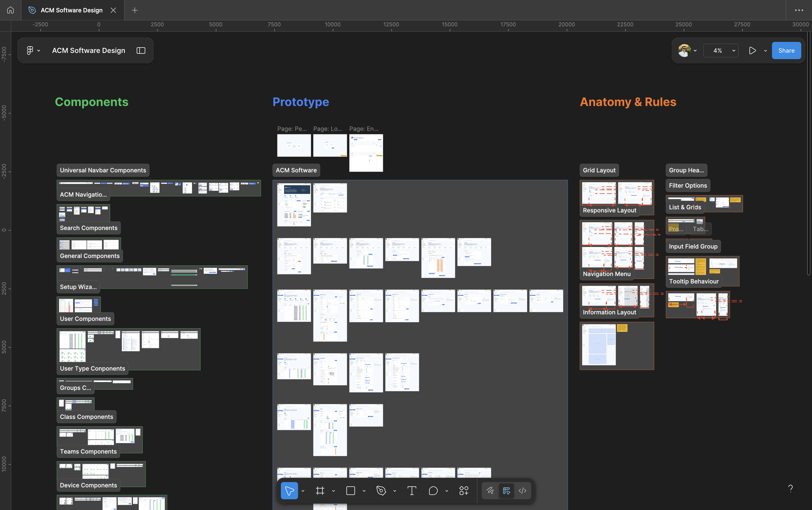This screenshot has width=812, height=510.
Task: Select the Comment tool
Action: (433, 491)
